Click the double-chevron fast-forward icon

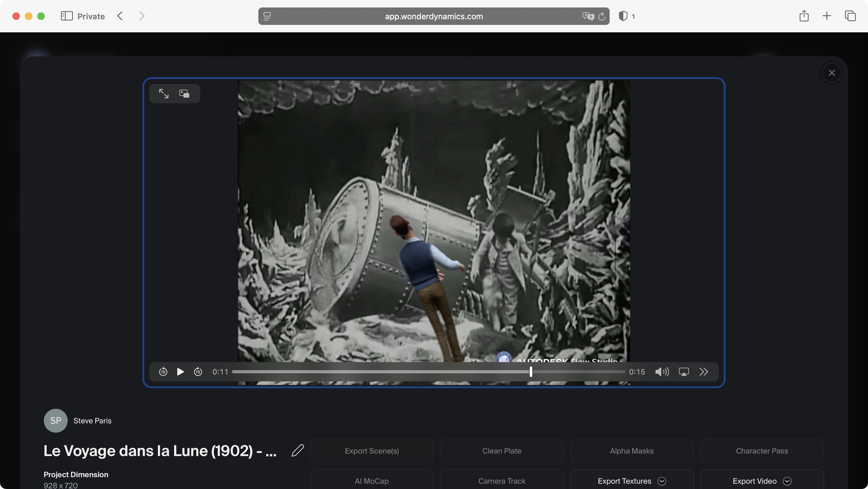(x=704, y=372)
